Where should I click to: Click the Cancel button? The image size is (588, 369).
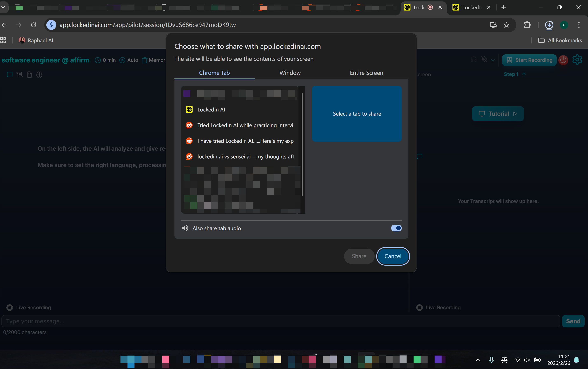point(393,256)
